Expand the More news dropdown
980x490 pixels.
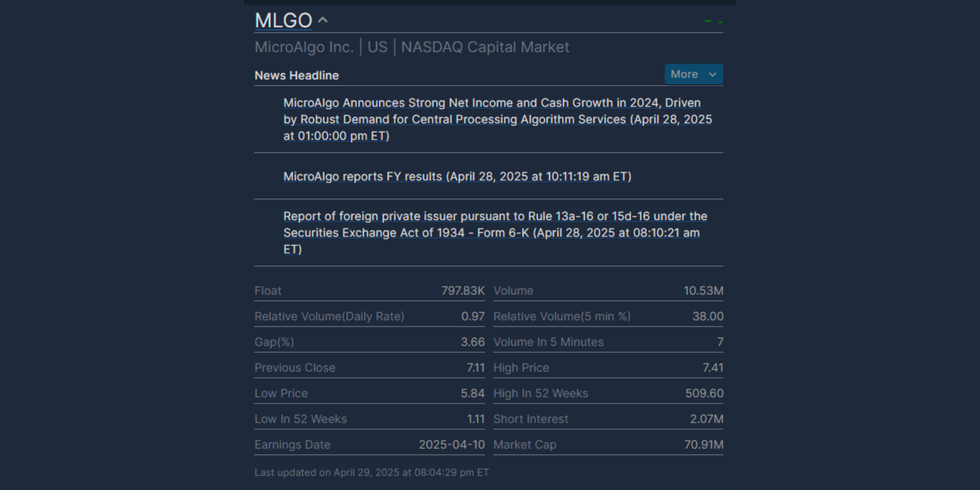[694, 74]
